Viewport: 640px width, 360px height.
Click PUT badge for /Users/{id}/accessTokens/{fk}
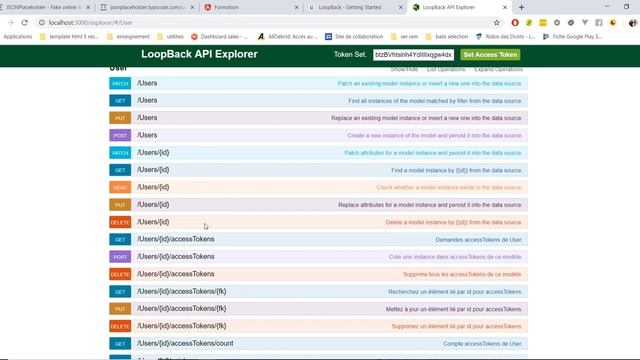[120, 309]
